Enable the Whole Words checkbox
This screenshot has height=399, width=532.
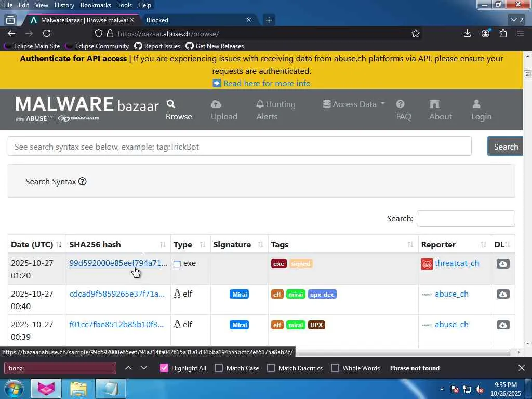(x=335, y=368)
